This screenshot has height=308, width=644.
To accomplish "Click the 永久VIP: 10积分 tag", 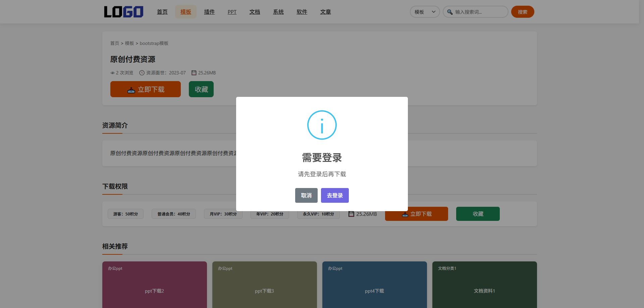I will 318,214.
